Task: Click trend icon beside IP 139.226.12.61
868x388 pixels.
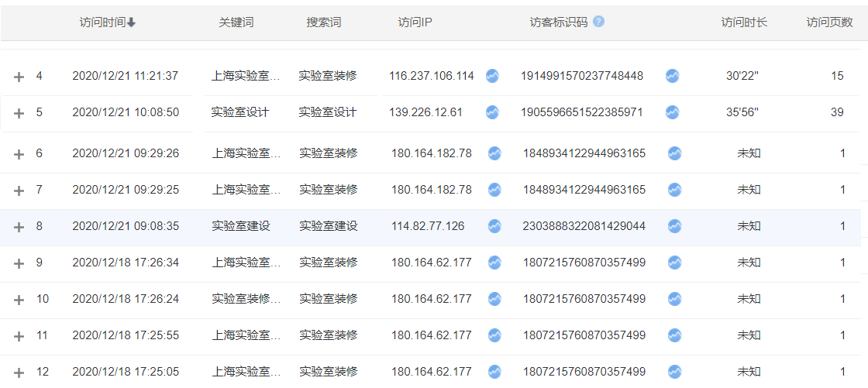Action: tap(492, 112)
